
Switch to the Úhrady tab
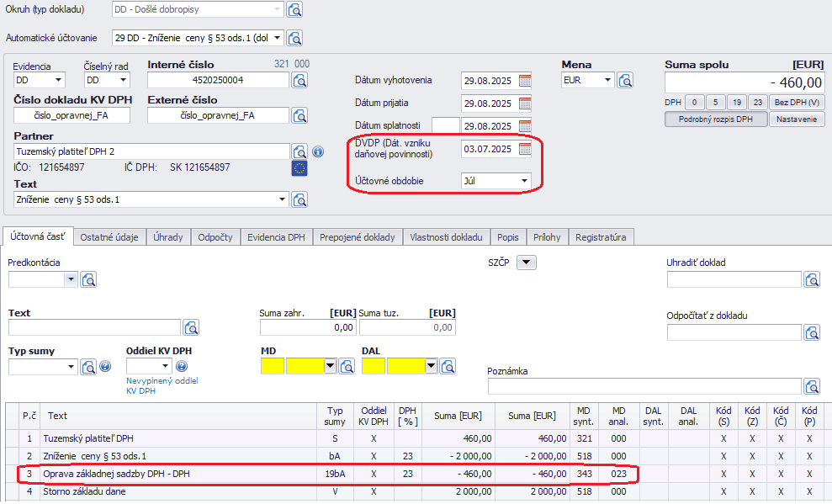[x=168, y=237]
